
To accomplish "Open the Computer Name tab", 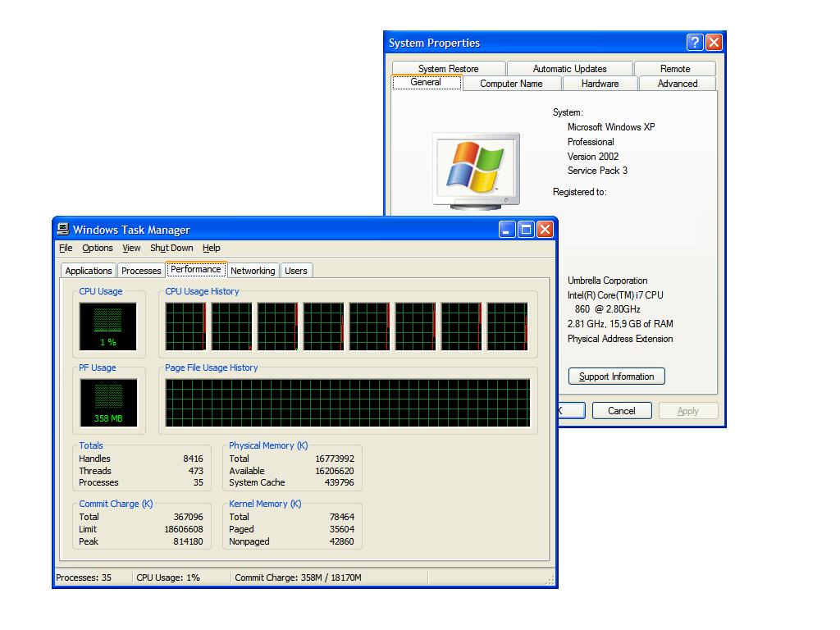I will tap(512, 84).
